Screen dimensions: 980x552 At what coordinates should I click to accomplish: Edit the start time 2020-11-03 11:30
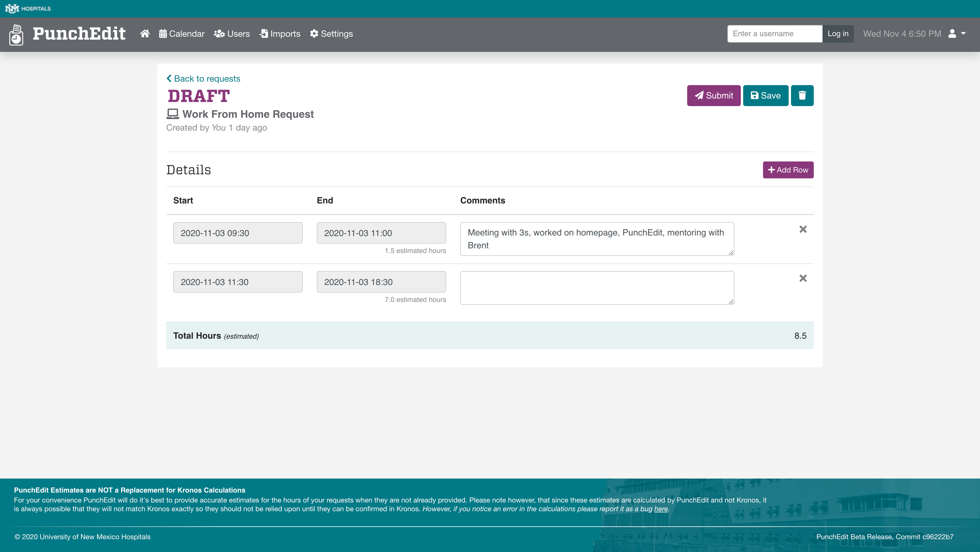tap(238, 282)
